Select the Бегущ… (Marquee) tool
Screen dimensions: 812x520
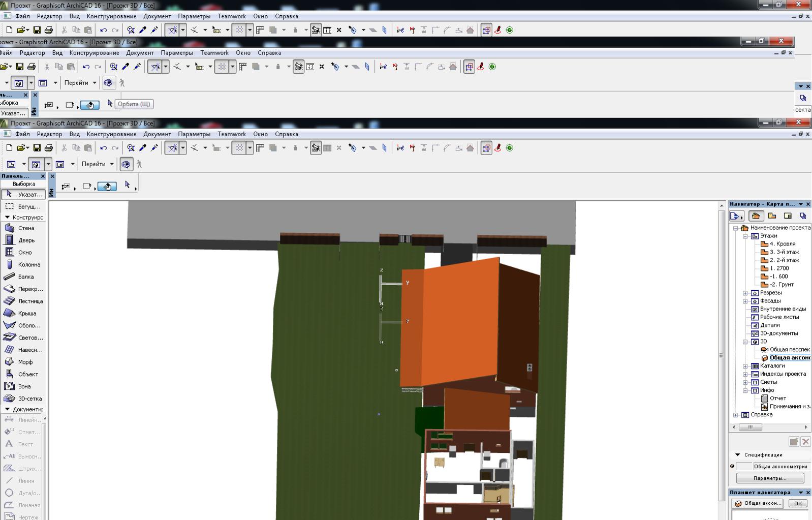tap(23, 207)
